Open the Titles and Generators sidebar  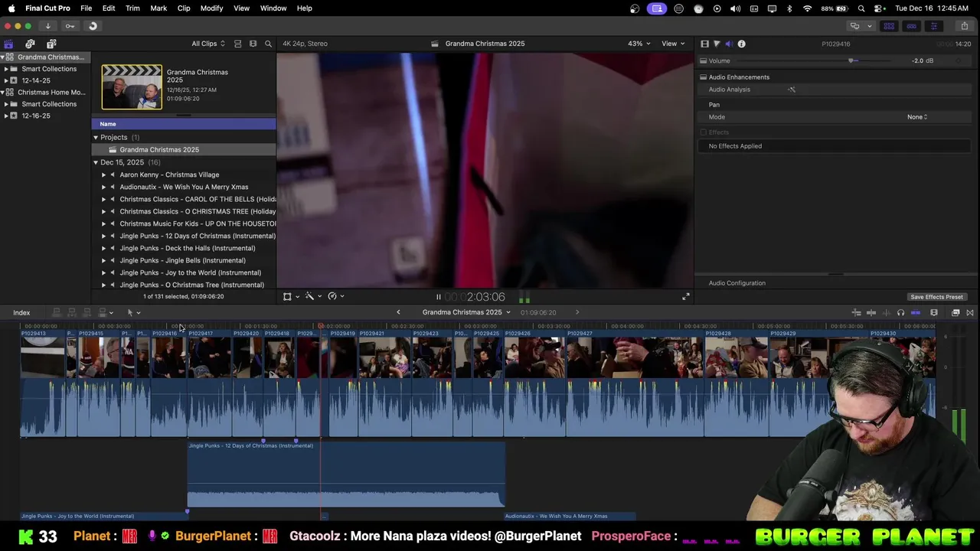click(x=51, y=44)
